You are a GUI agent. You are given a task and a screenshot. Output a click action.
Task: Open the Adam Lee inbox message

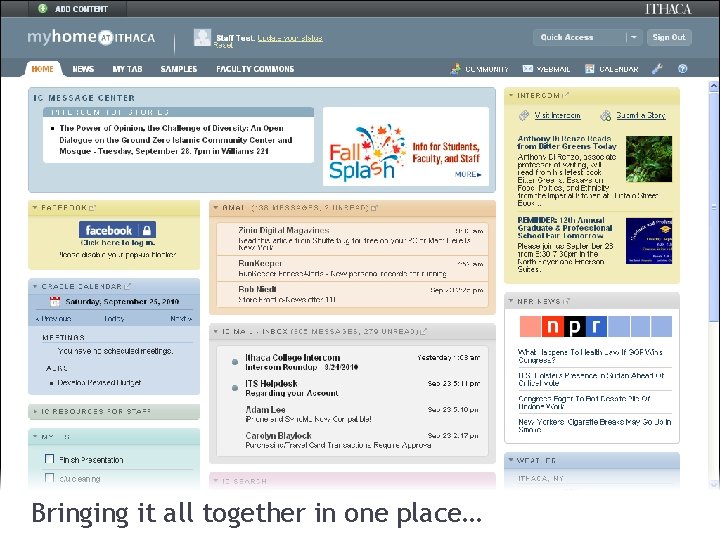pyautogui.click(x=352, y=414)
